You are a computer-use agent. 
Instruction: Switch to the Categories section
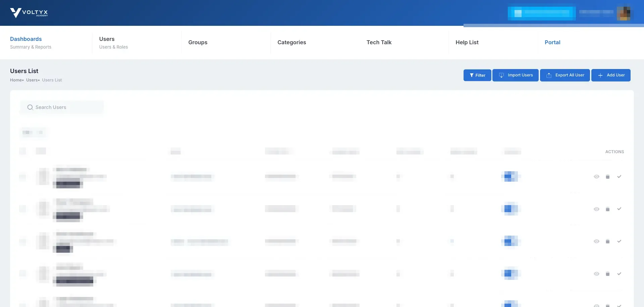point(291,43)
